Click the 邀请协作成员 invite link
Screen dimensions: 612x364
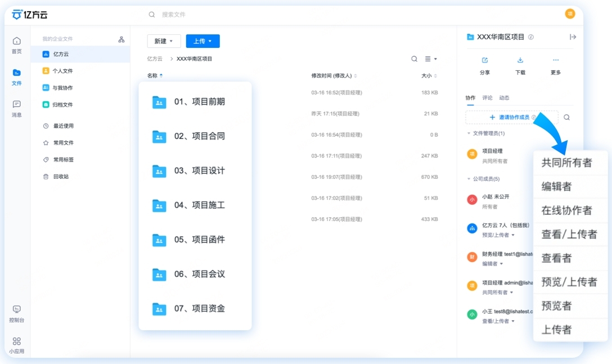tap(514, 117)
